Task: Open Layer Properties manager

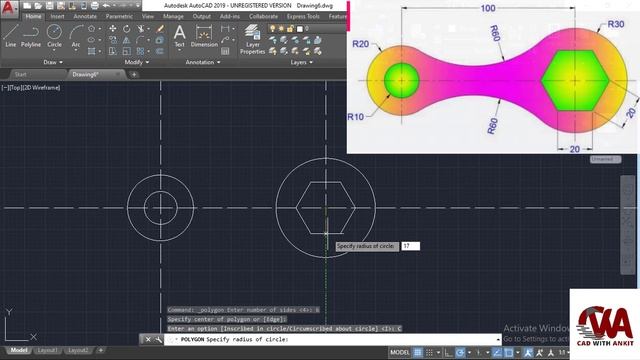Action: (x=253, y=39)
